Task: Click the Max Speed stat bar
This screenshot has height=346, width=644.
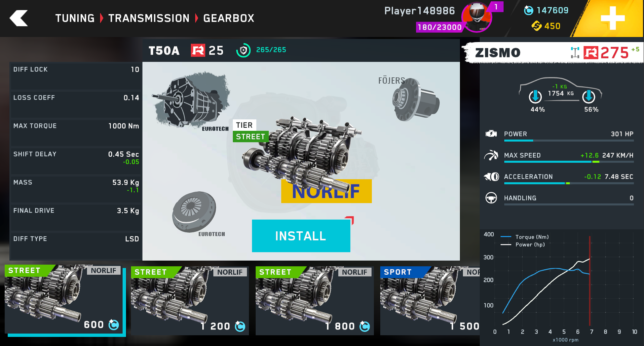Action: pos(569,162)
